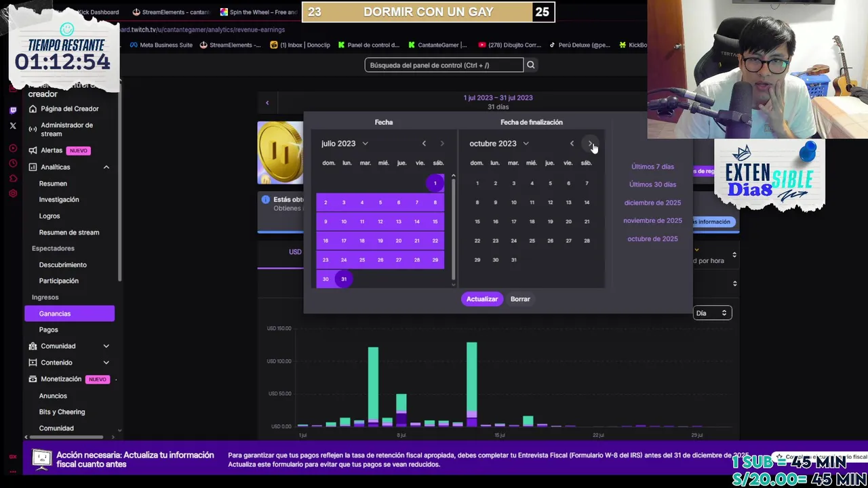
Task: Click the Twitch icon in the far-left rail
Action: pyautogui.click(x=13, y=110)
